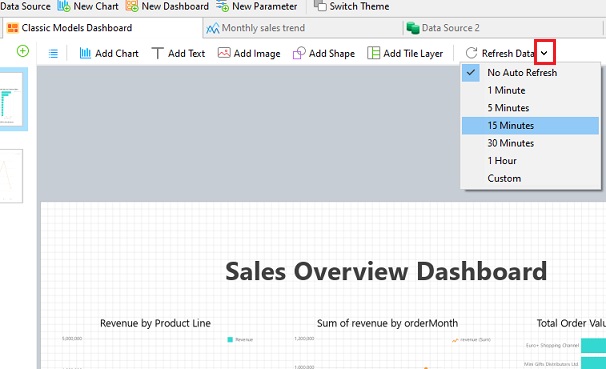Add a new dashboard page with green plus
606x369 pixels.
(23, 51)
